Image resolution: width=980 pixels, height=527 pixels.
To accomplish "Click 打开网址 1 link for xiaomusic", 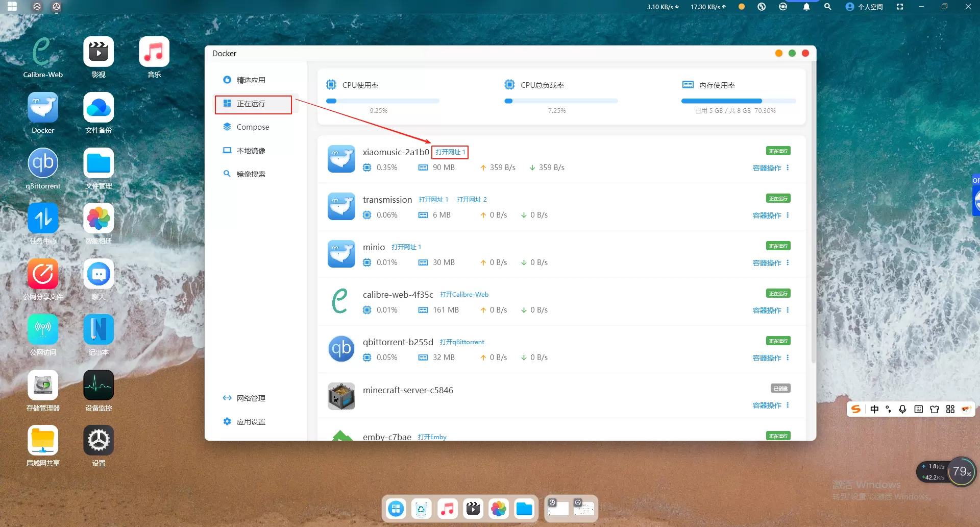I will (x=450, y=152).
